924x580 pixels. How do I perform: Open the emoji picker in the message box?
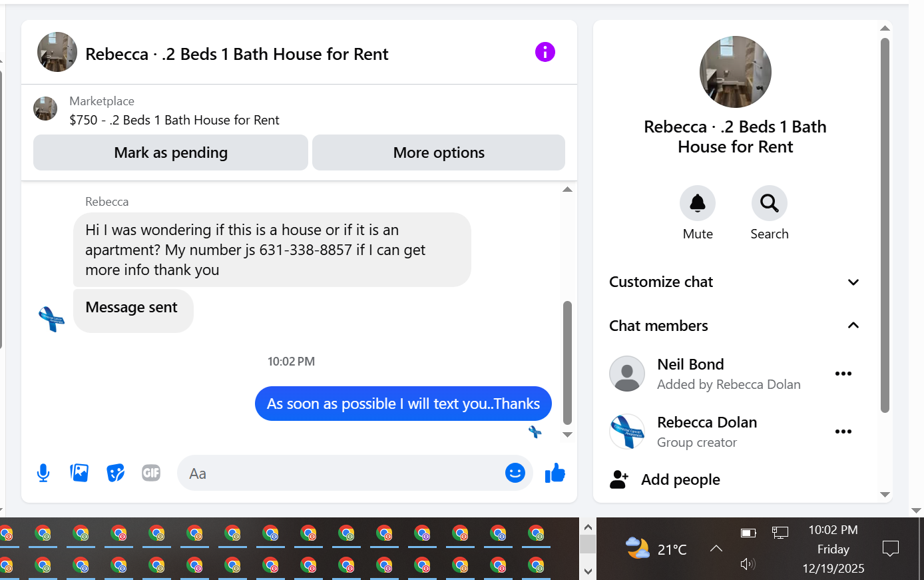515,473
